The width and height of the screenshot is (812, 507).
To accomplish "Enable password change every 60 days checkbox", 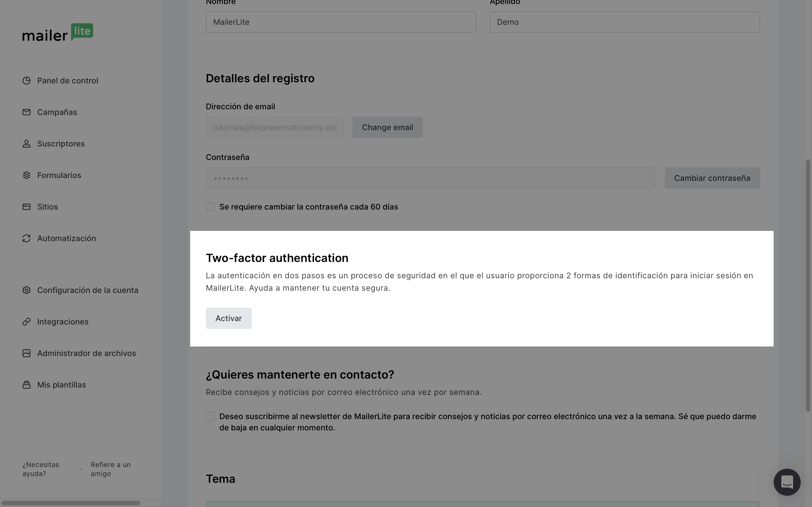I will click(x=210, y=207).
